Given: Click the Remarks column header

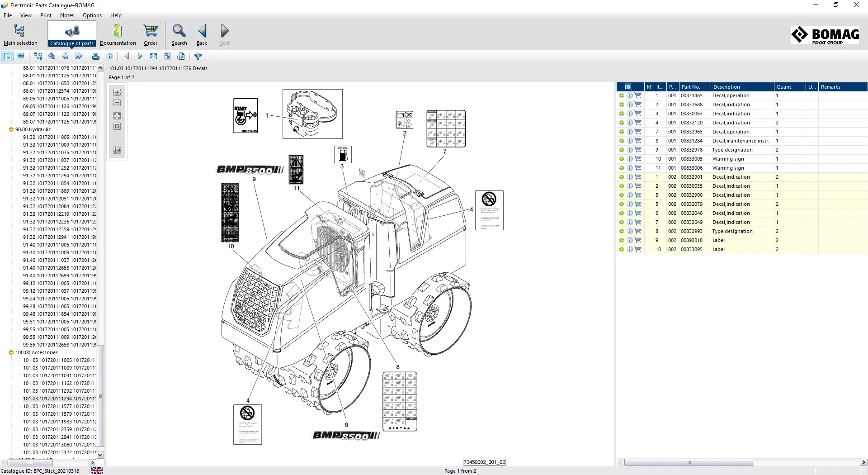Looking at the screenshot, I should click(843, 87).
